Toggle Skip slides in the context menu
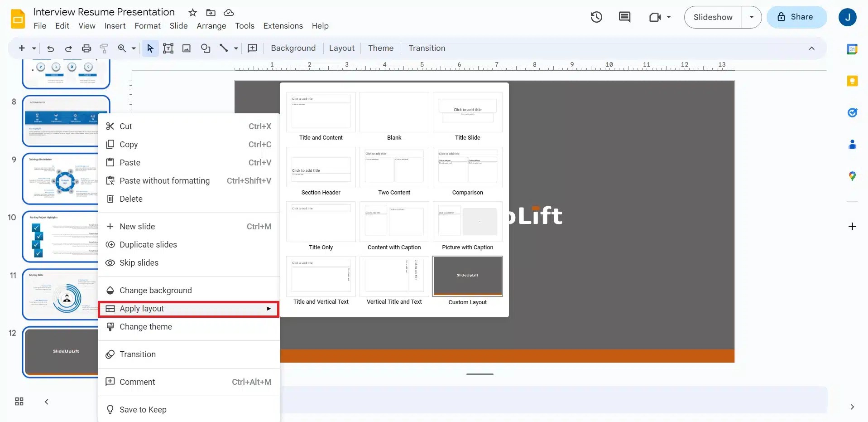The image size is (868, 422). (138, 262)
